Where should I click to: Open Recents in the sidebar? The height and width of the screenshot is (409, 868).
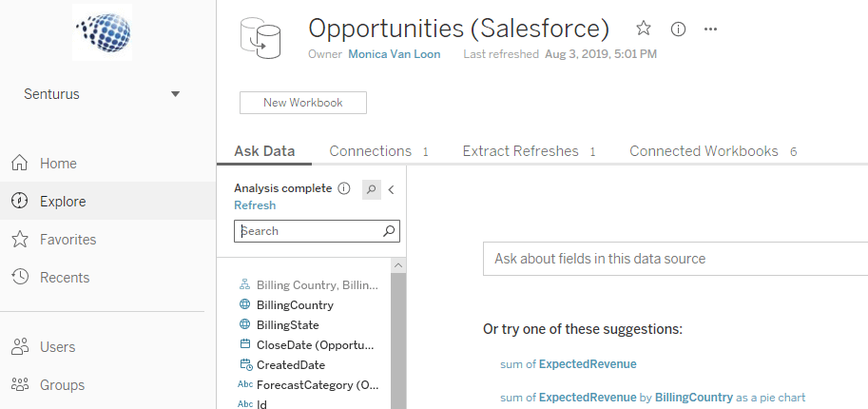click(65, 278)
